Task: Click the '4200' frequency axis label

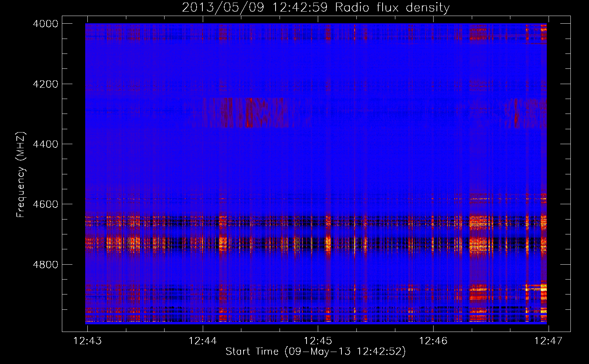Action: [46, 84]
